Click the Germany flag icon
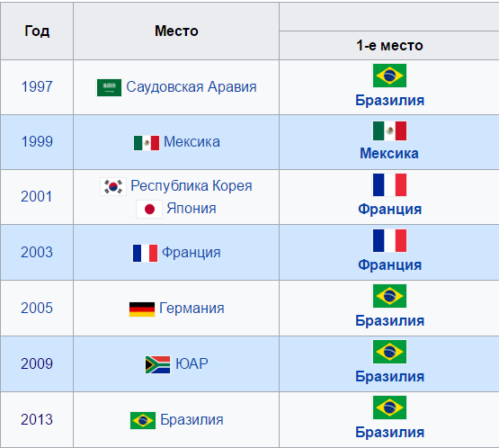The width and height of the screenshot is (499, 448). [x=142, y=309]
